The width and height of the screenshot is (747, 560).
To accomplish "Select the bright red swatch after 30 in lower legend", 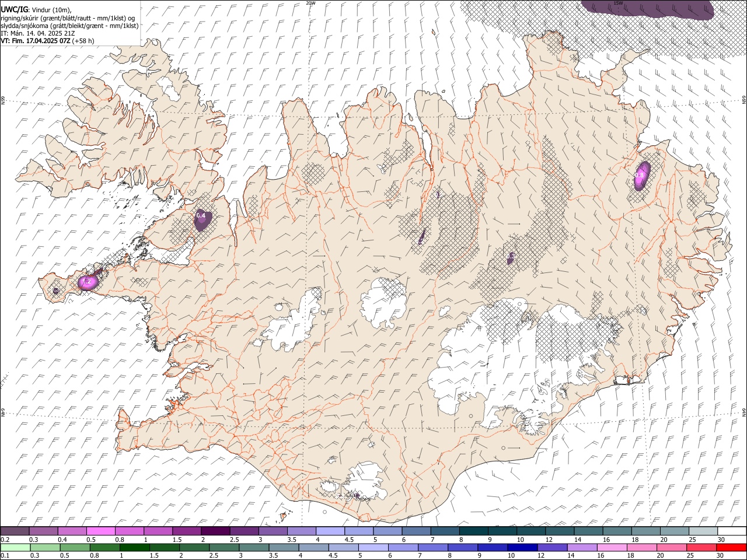I will click(731, 547).
